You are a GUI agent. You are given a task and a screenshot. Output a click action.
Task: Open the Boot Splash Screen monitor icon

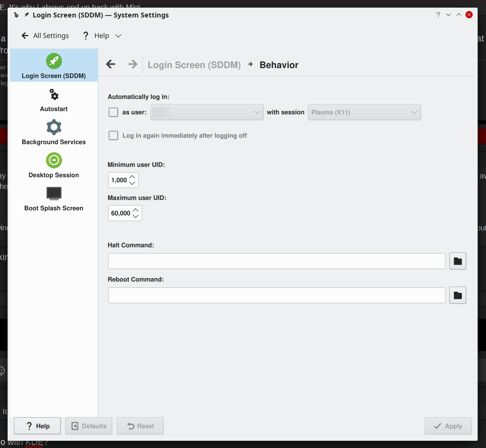54,193
